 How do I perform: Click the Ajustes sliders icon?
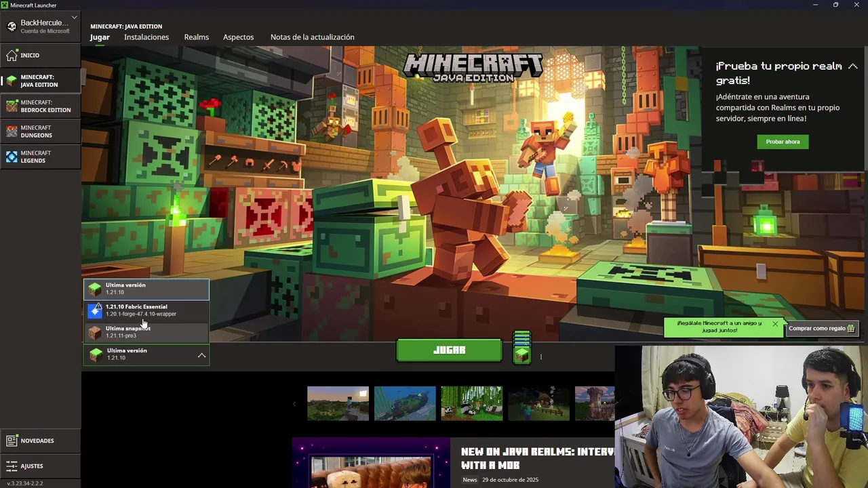click(12, 466)
